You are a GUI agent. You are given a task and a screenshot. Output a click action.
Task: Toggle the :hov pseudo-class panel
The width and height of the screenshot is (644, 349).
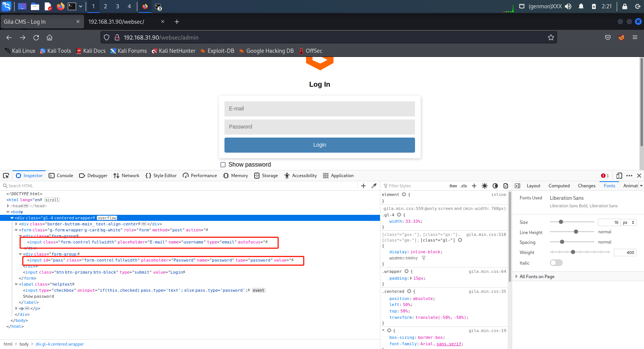click(453, 186)
